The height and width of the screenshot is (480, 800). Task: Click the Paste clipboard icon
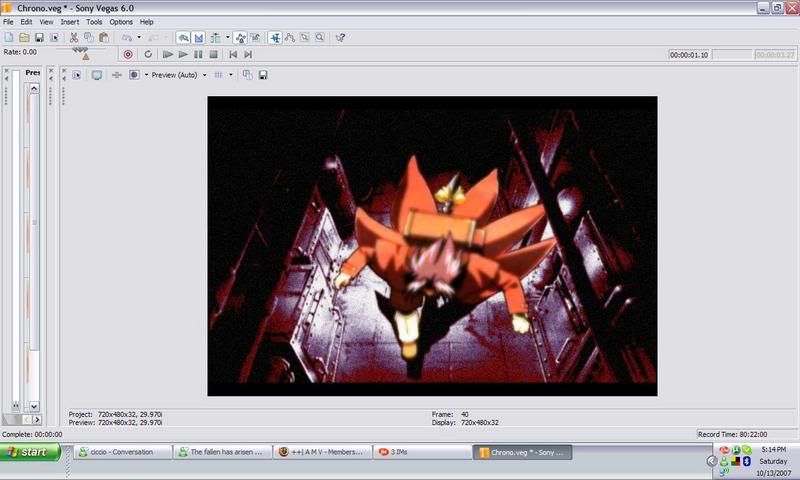[103, 38]
